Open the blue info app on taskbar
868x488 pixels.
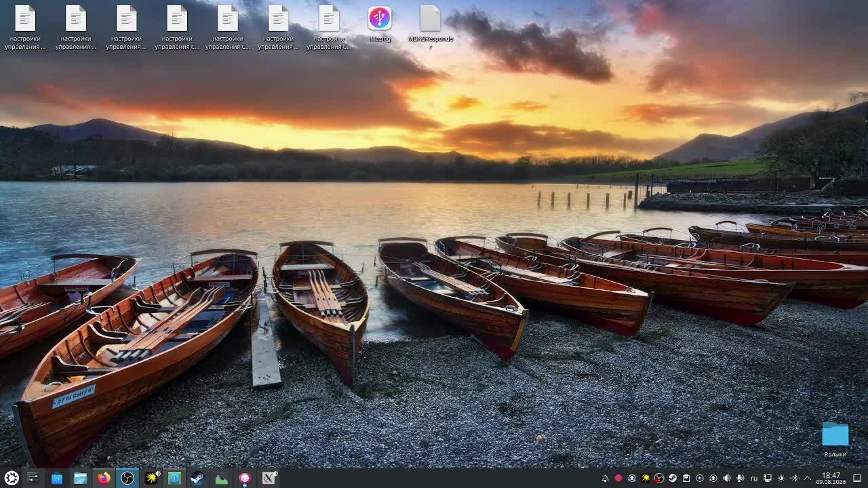click(174, 478)
